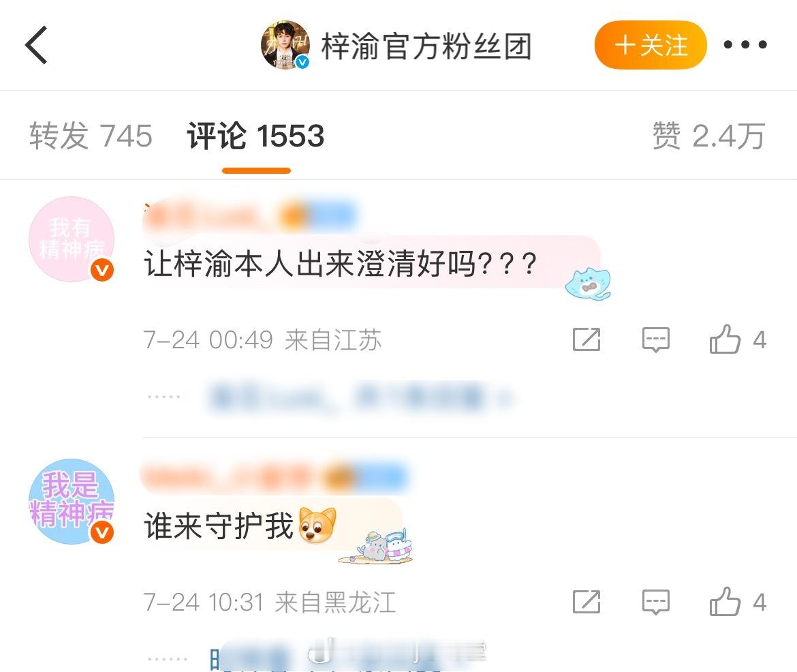
Task: Like the comment from 江苏
Action: [x=724, y=339]
